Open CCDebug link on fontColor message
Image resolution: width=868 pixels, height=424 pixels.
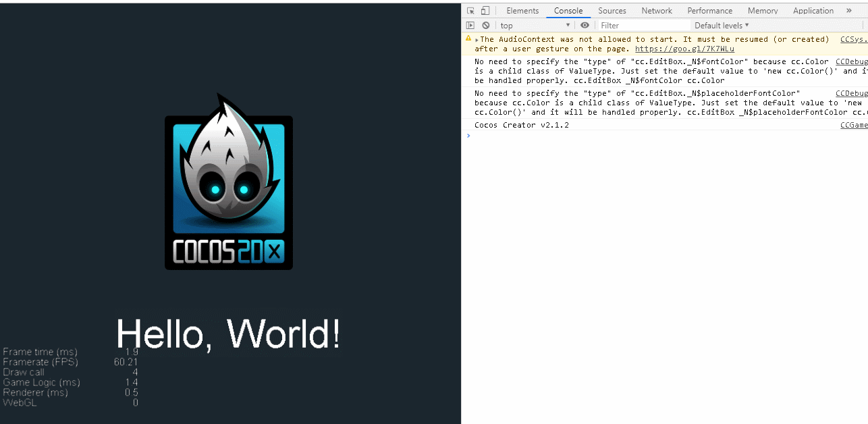coord(852,61)
